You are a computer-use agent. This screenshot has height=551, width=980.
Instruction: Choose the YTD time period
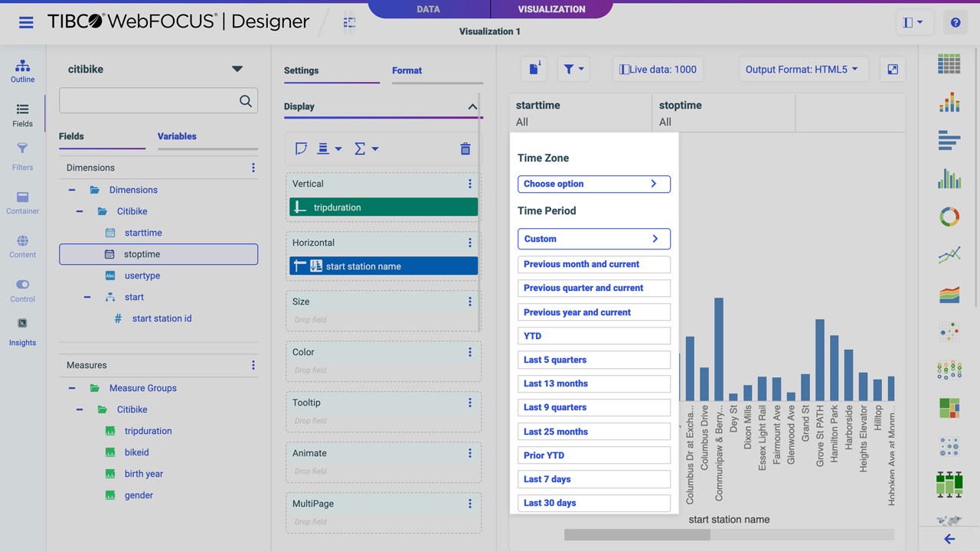[x=594, y=336]
